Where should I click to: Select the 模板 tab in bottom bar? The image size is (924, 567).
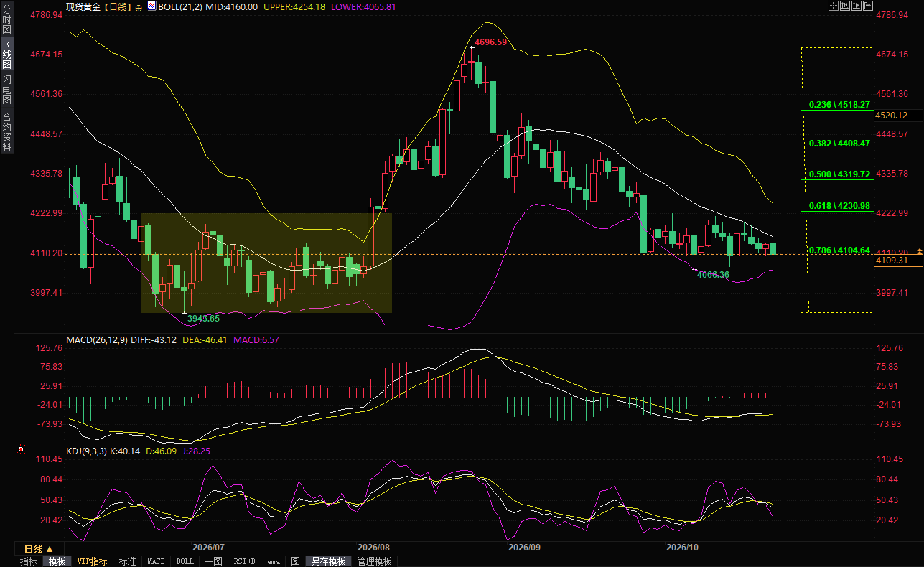click(x=57, y=561)
